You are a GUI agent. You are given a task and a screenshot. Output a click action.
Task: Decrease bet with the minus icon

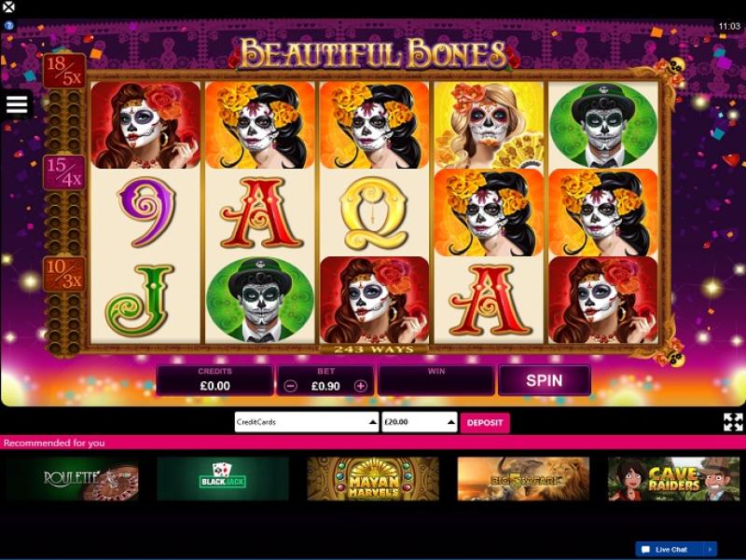click(290, 386)
